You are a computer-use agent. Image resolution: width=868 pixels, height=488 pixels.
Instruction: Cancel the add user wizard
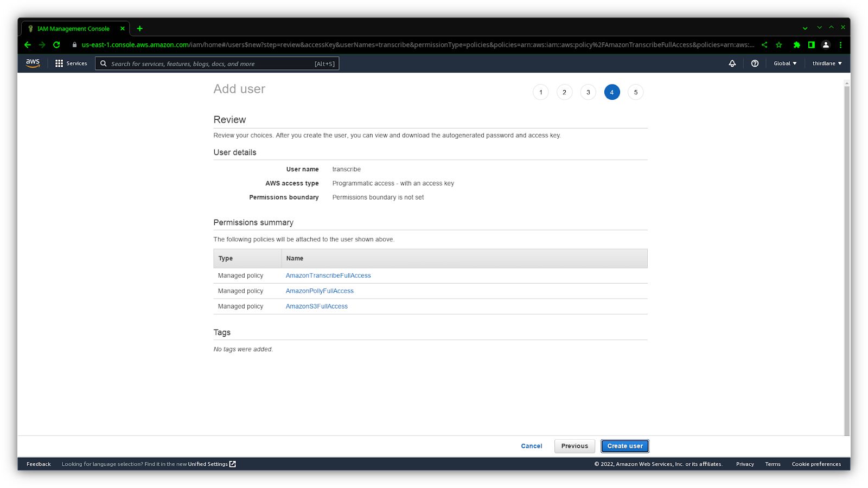click(532, 446)
